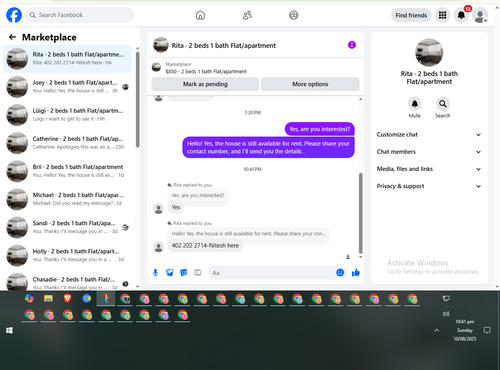This screenshot has height=370, width=500.
Task: Click the 'Yes, are you interested?' purple message
Action: tap(320, 129)
